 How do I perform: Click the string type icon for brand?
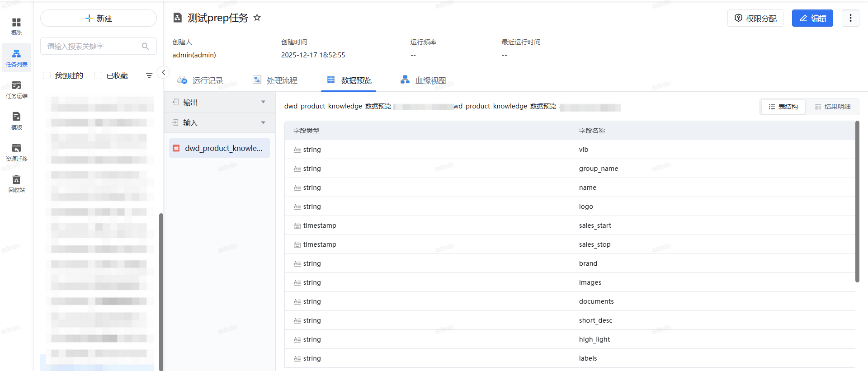click(x=297, y=263)
